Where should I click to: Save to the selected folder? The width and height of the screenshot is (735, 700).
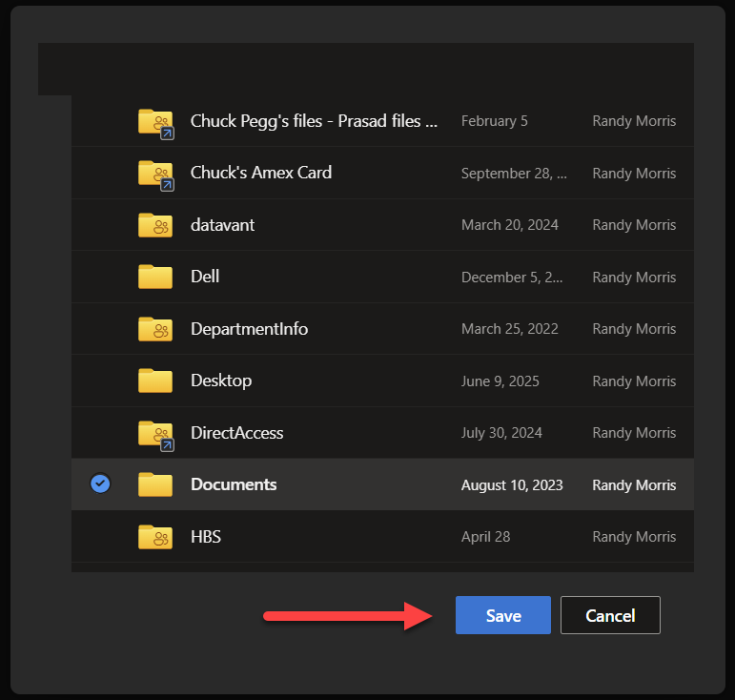503,615
